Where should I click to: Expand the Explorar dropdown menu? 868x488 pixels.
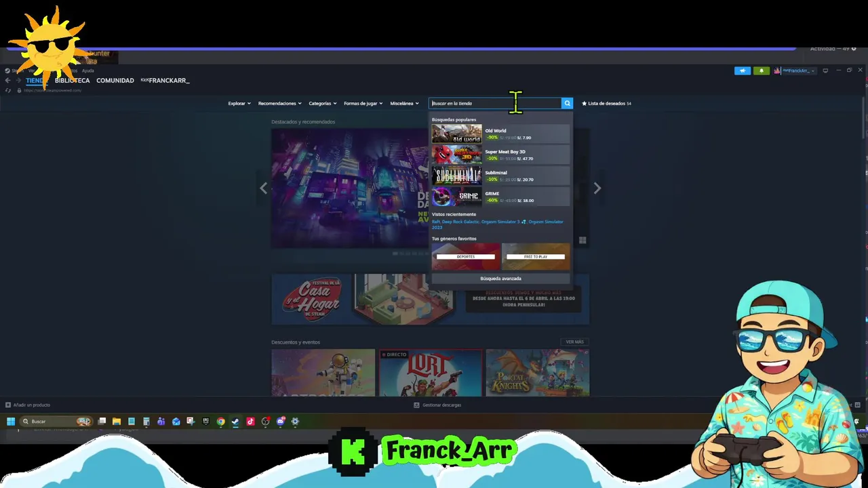(x=239, y=104)
